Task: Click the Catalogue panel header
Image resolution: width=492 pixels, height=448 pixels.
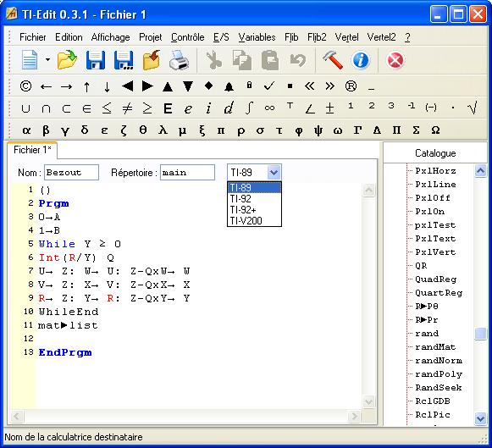Action: tap(435, 153)
